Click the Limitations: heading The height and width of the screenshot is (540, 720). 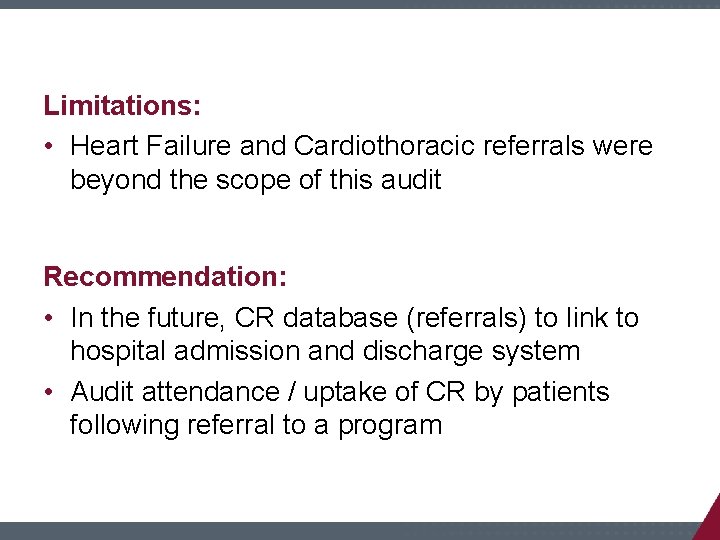[x=122, y=105]
